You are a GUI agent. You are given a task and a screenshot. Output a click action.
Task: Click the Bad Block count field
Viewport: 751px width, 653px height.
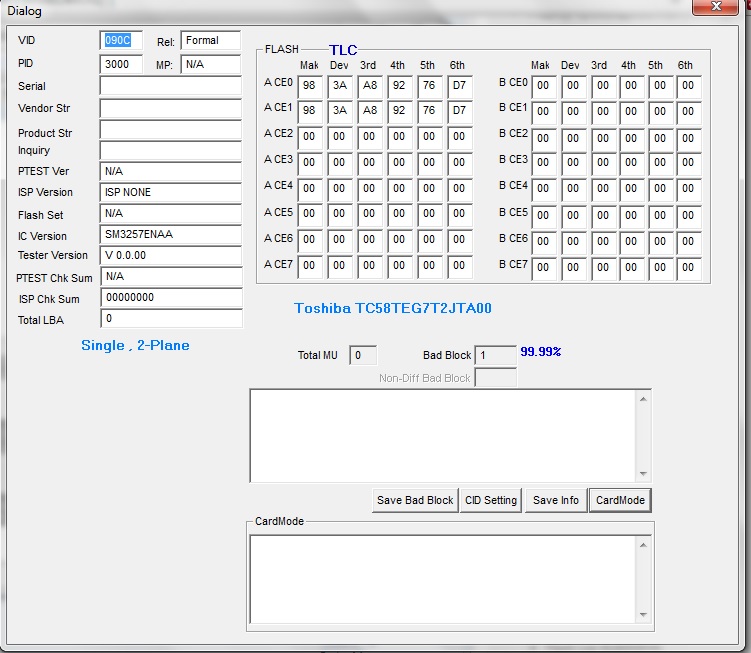click(495, 355)
